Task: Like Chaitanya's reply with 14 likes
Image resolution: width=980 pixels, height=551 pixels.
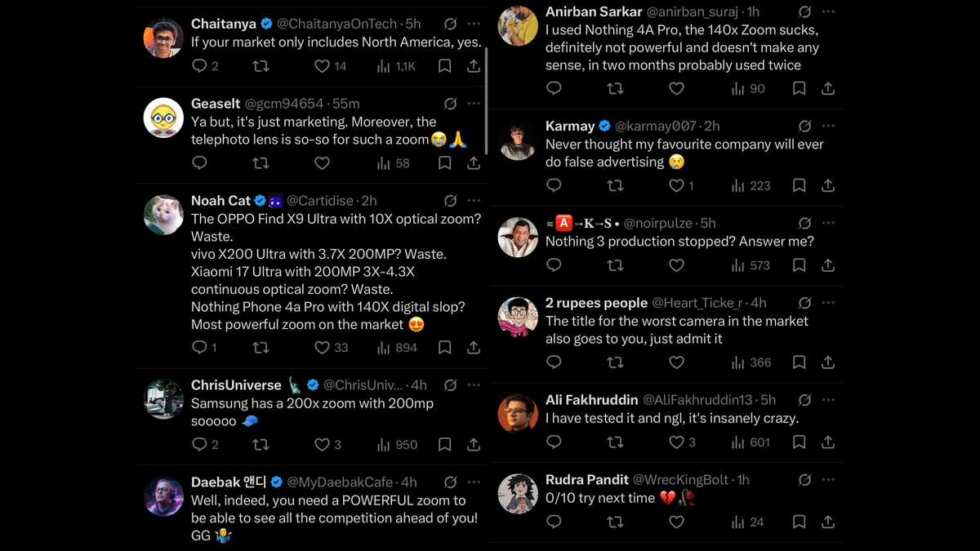Action: click(323, 66)
